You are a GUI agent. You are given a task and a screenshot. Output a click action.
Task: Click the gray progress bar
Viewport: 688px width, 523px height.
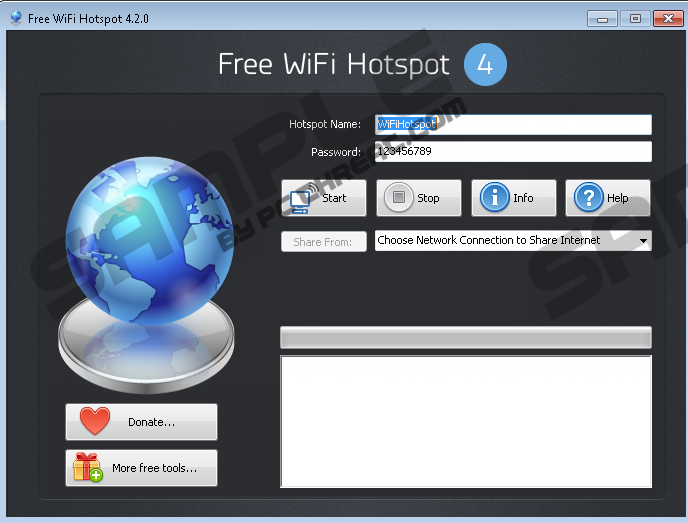point(466,337)
